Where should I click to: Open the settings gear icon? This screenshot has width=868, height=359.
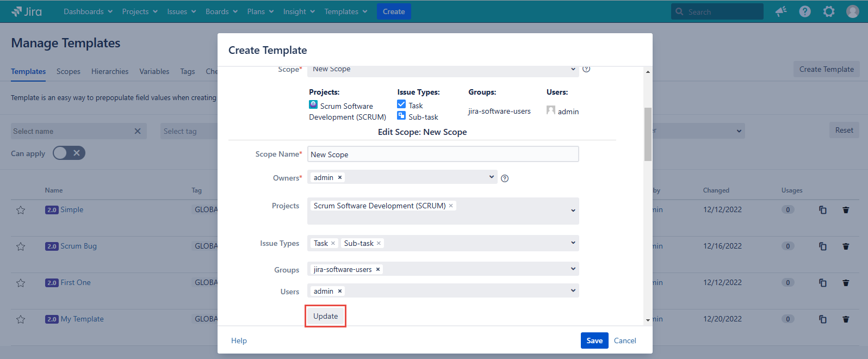point(829,11)
